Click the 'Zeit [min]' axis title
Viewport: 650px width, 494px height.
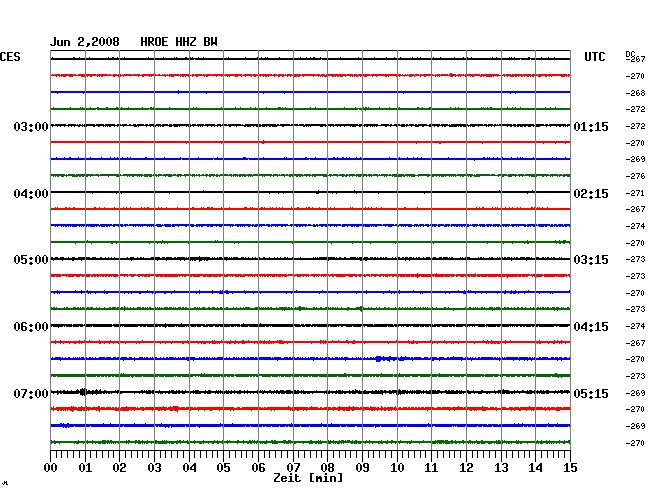click(x=308, y=478)
